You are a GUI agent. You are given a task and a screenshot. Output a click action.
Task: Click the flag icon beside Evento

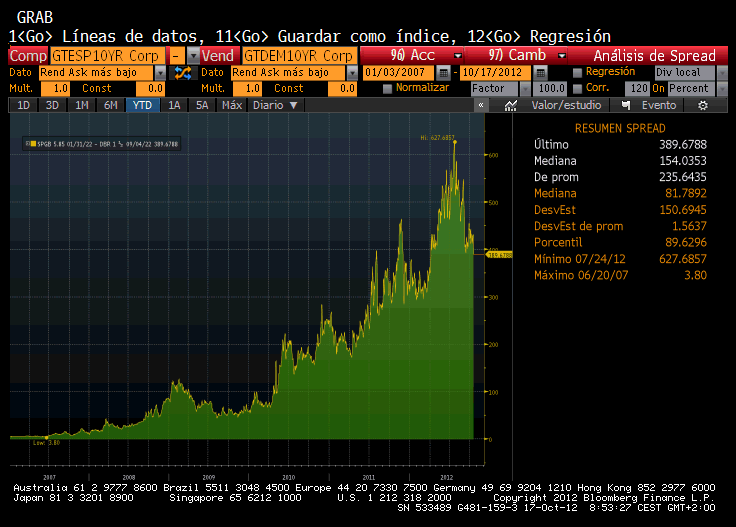click(x=626, y=106)
